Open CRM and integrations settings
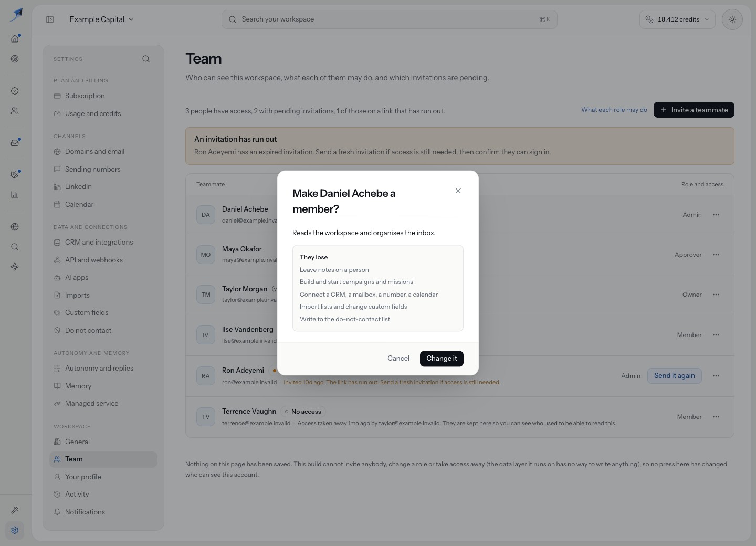756x546 pixels. [x=103, y=243]
